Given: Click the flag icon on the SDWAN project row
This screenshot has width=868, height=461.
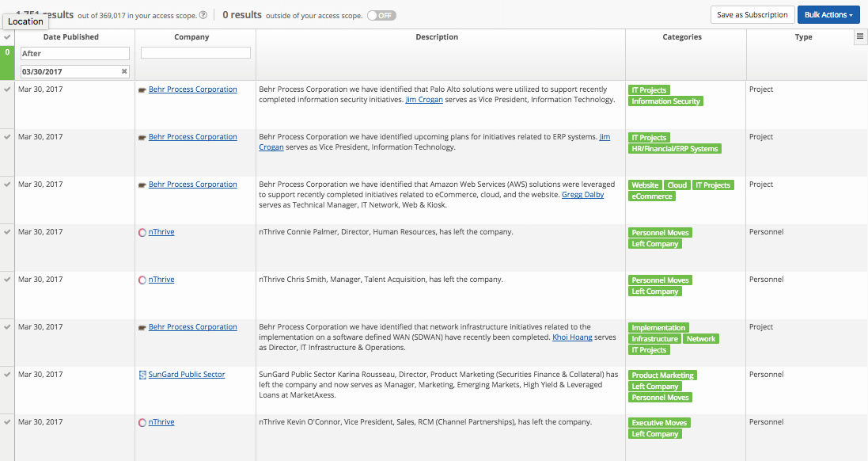Looking at the screenshot, I should pyautogui.click(x=141, y=326).
